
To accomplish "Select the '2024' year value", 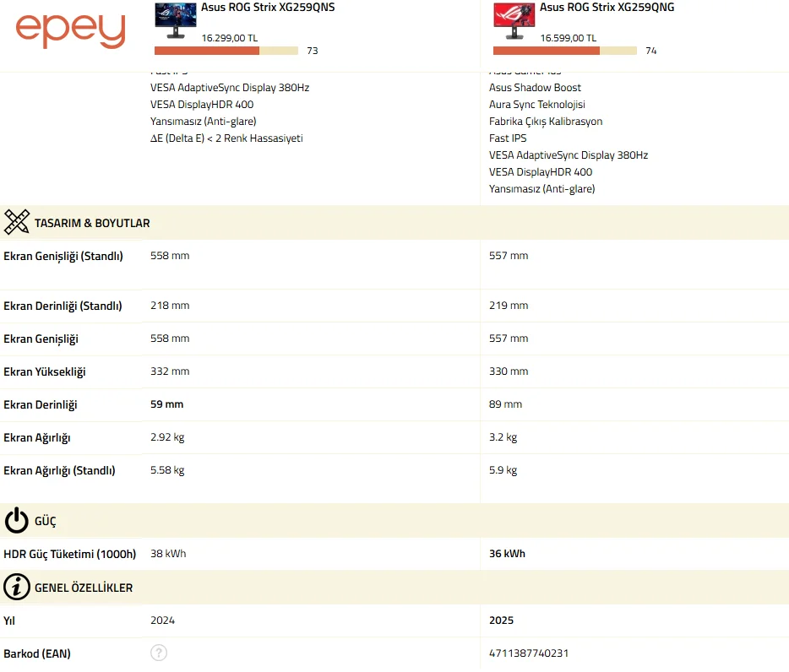I will click(162, 621).
